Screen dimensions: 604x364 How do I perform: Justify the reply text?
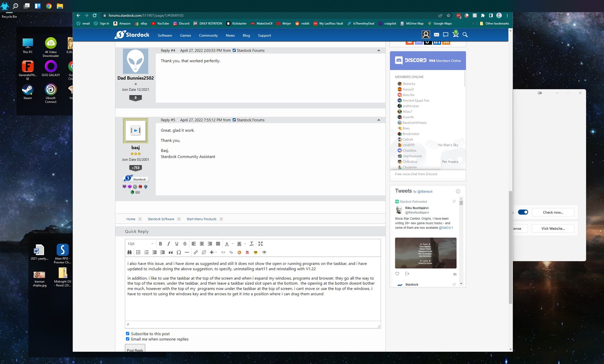218,244
